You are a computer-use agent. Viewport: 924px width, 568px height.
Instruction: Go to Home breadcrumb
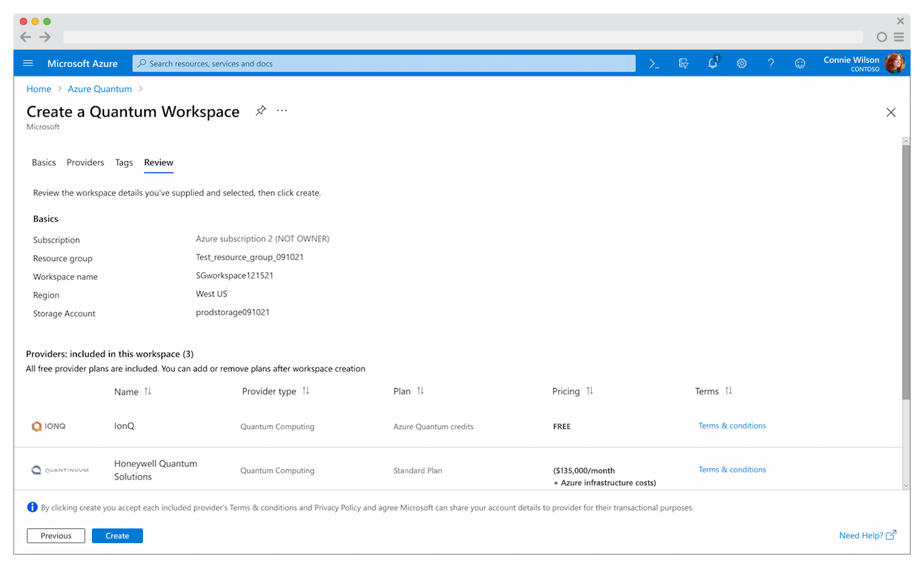point(39,89)
